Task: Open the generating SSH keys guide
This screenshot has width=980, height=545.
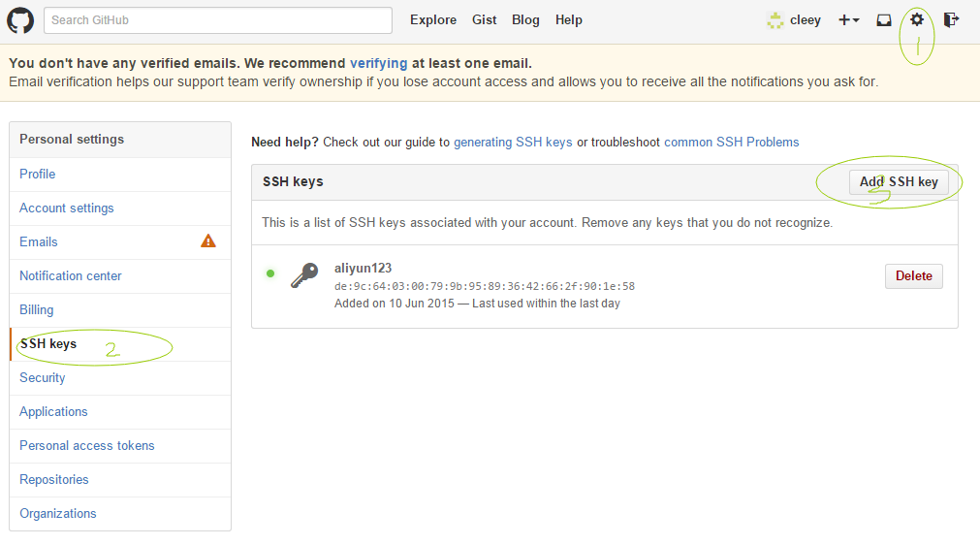Action: tap(513, 142)
